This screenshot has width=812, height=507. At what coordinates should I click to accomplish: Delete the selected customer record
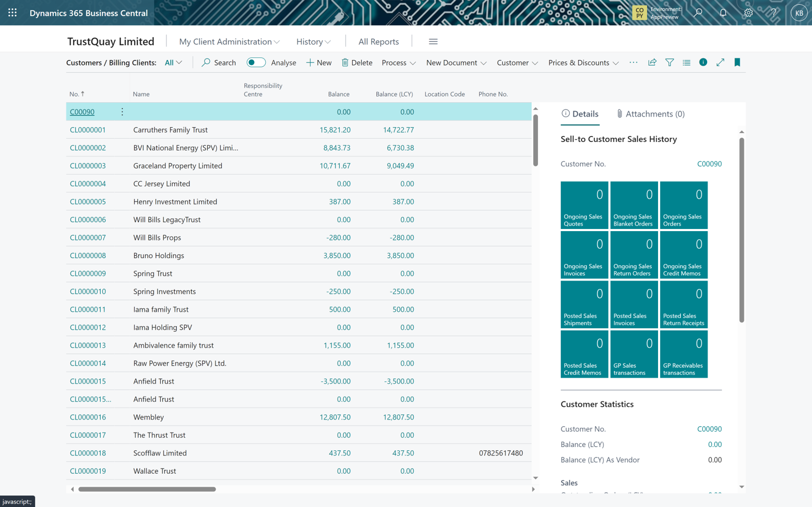pos(357,62)
